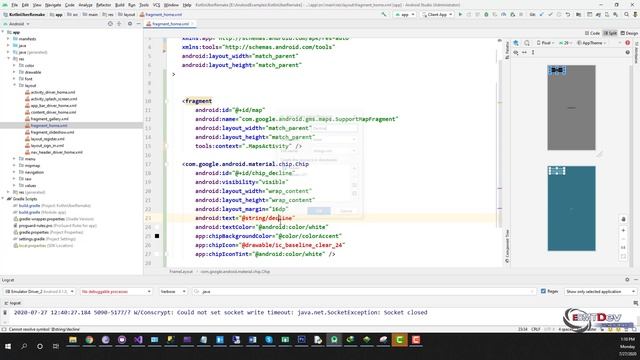Screen dimensions: 640x360
Task: Open the app run configuration dropdown
Action: [405, 14]
